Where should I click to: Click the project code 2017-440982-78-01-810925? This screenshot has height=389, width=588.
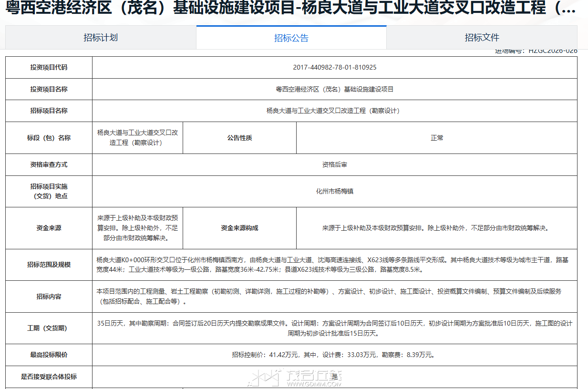(335, 67)
